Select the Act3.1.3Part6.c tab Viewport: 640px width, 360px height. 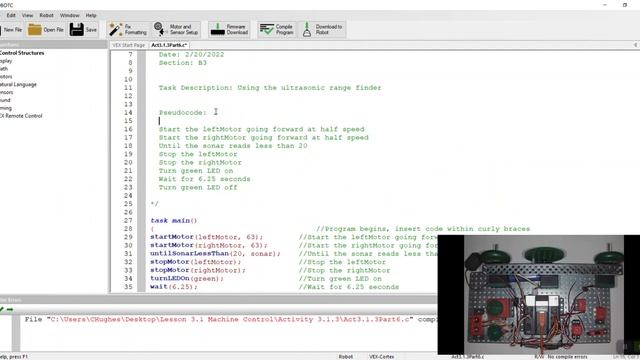coord(169,45)
